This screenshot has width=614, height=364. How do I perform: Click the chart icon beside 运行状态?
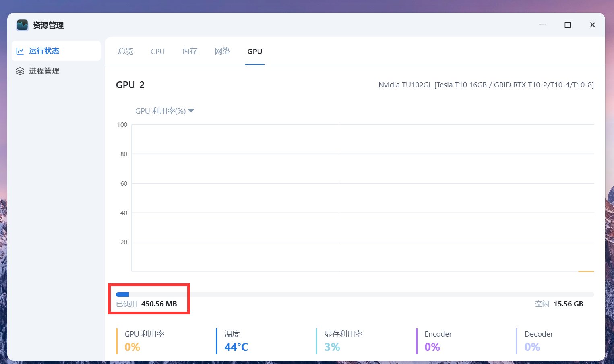tap(20, 51)
